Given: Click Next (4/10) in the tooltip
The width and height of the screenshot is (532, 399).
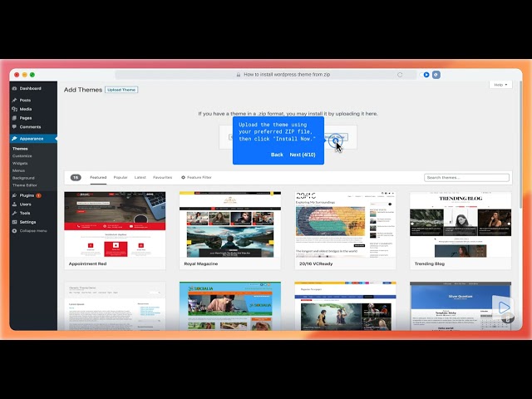Looking at the screenshot, I should pos(303,155).
